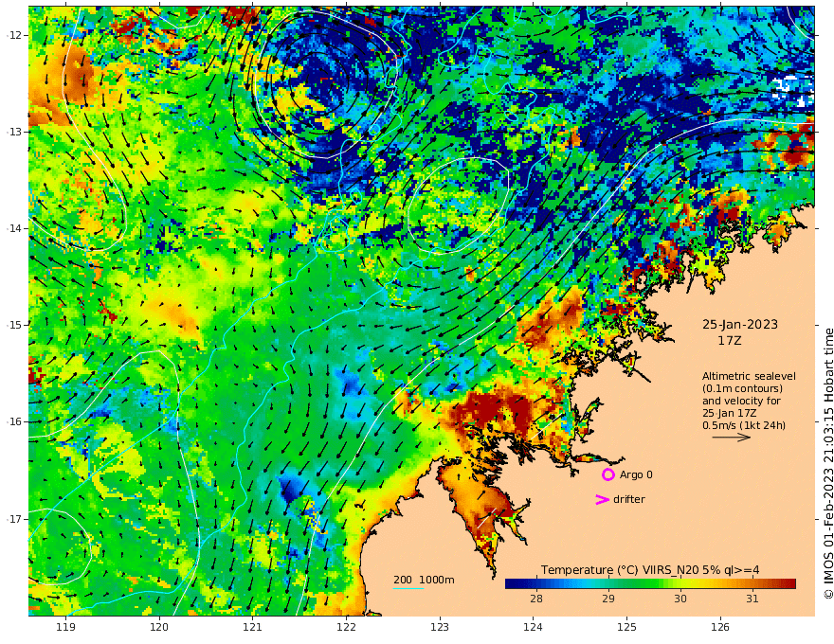Click the cyan 200m contour legend line
Viewport: 834px width, 644px height.
coord(408,589)
